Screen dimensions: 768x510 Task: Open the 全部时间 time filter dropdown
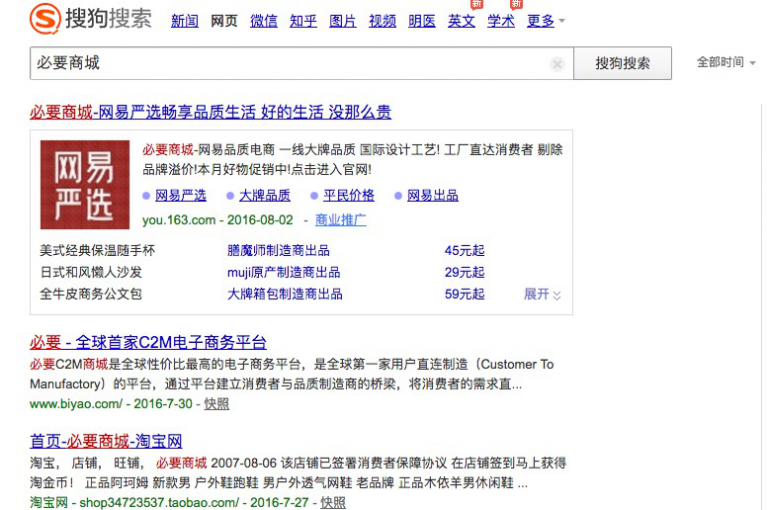(726, 62)
